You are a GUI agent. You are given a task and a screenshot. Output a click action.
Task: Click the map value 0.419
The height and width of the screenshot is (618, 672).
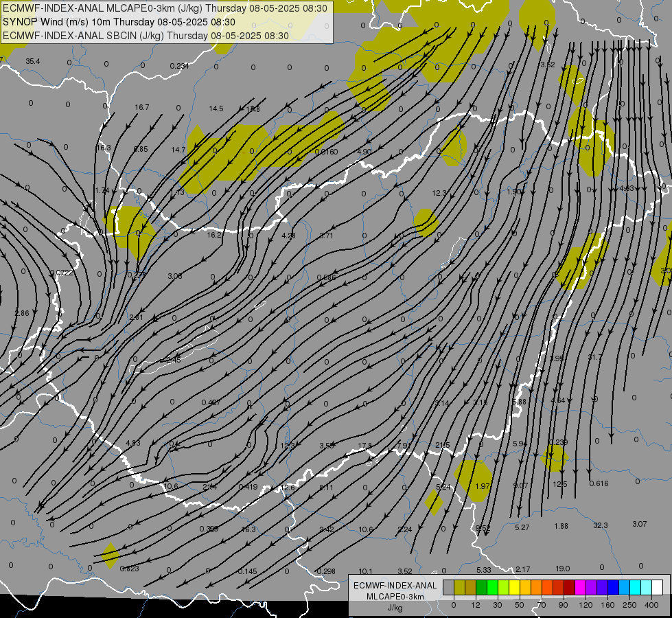(x=248, y=486)
